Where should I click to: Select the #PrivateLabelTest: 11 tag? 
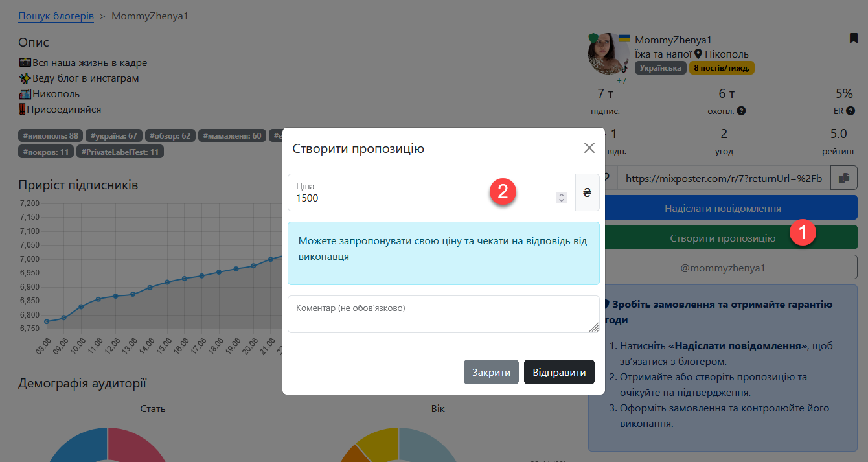tap(120, 152)
